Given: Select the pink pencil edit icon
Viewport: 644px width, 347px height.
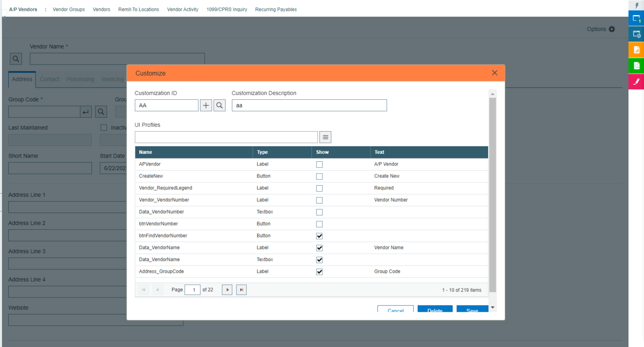Looking at the screenshot, I should pyautogui.click(x=636, y=81).
